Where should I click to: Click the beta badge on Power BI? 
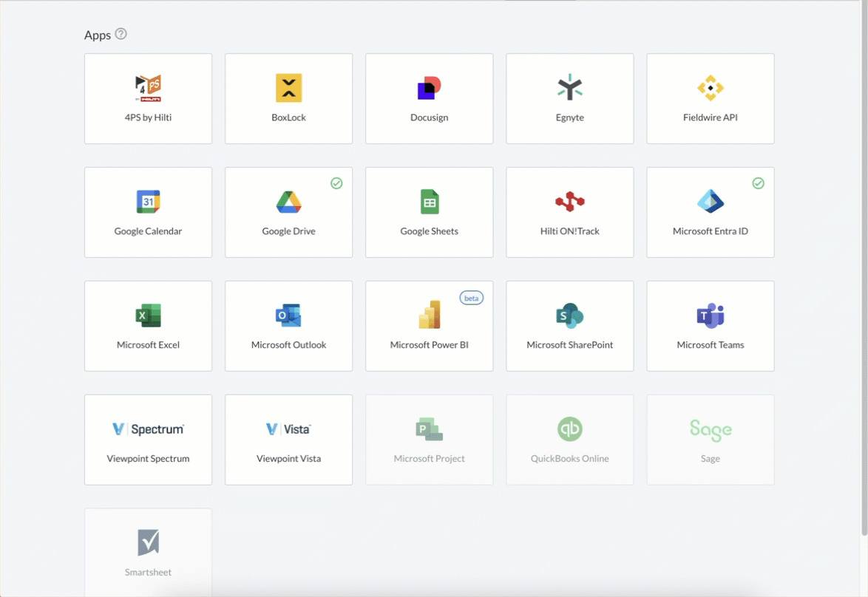coord(471,298)
